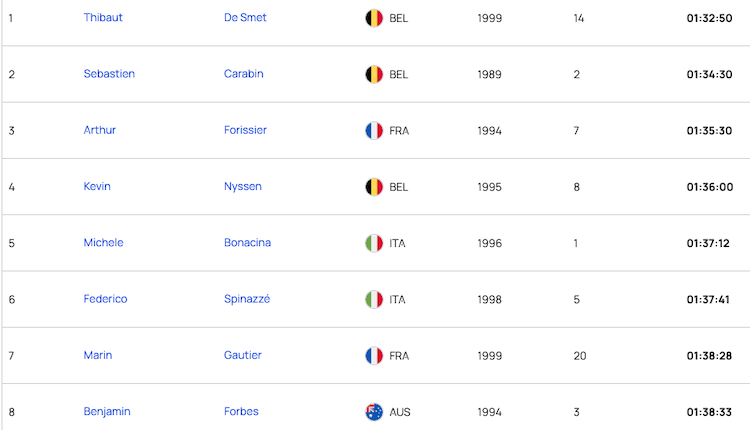Open the Spinazzé athlete link
The height and width of the screenshot is (430, 750).
point(247,299)
